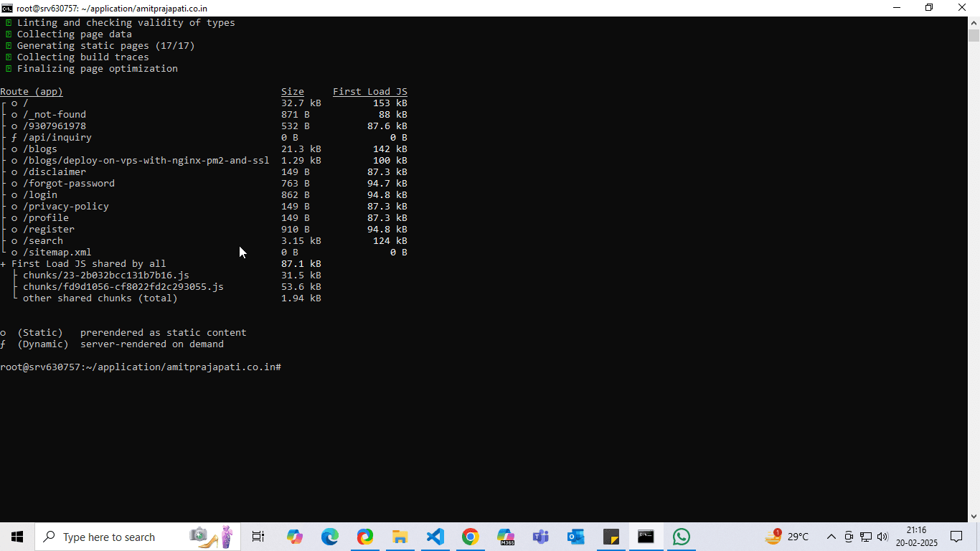980x551 pixels.
Task: Open VS Code from the taskbar
Action: pos(435,537)
